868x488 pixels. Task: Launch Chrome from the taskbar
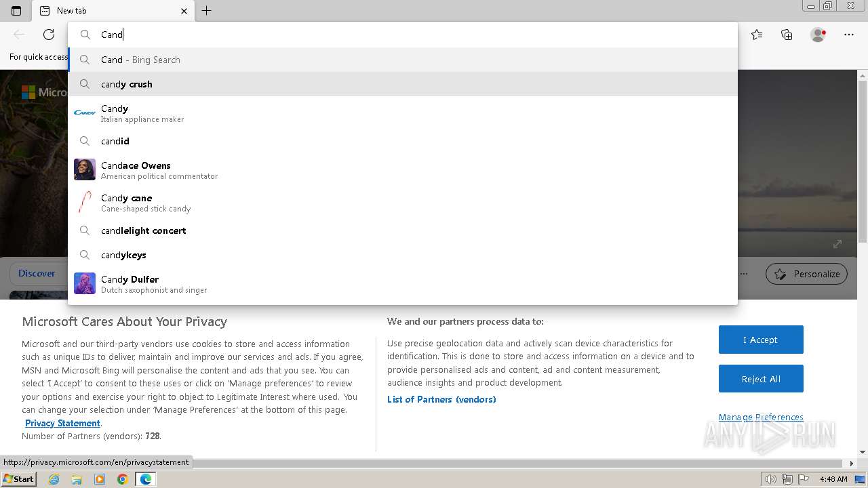[x=123, y=479]
